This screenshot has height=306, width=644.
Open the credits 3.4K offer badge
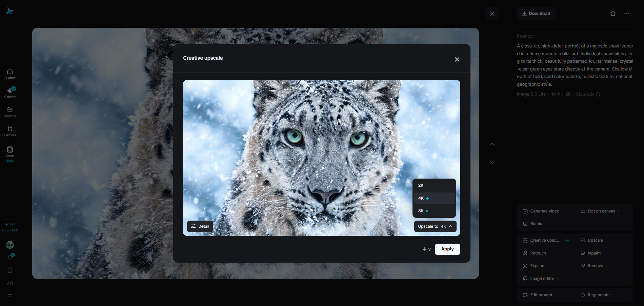click(10, 227)
